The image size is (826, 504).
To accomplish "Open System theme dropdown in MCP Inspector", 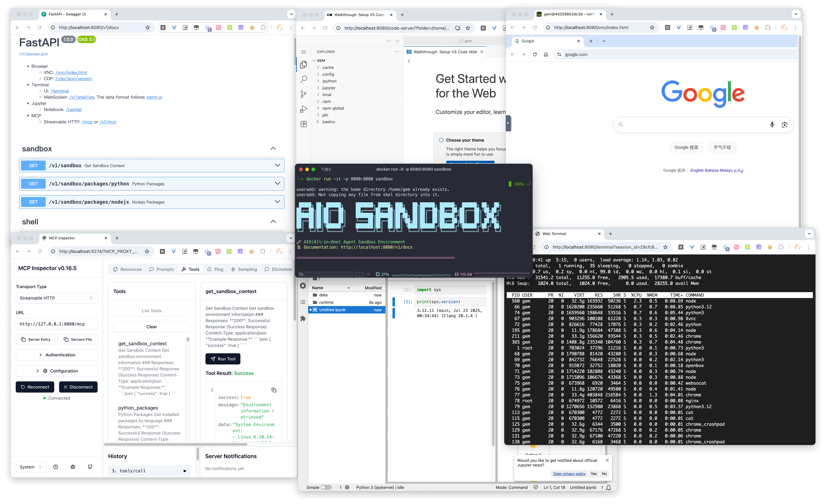I will [x=31, y=467].
